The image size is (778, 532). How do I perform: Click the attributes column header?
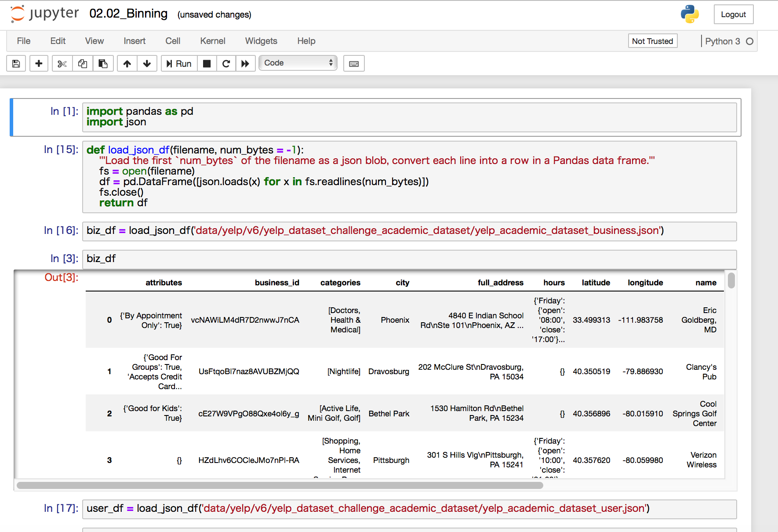(x=164, y=283)
